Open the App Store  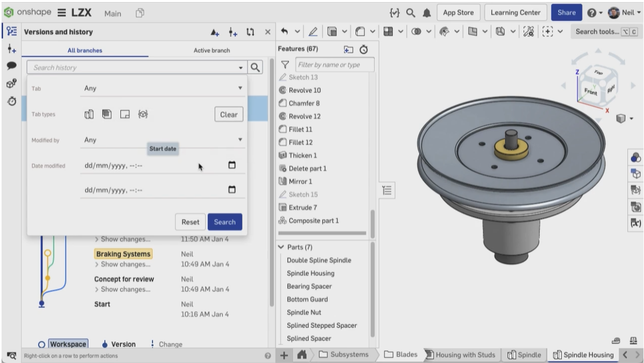(x=458, y=12)
